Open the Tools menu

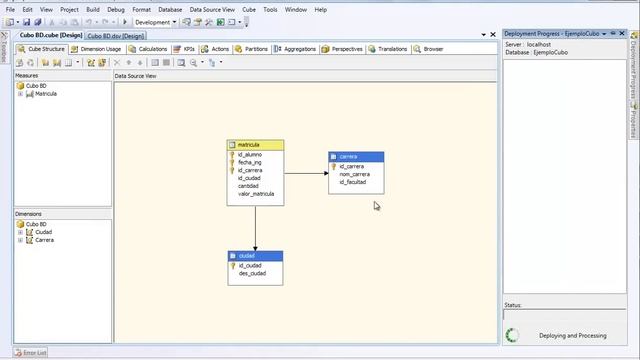[270, 9]
